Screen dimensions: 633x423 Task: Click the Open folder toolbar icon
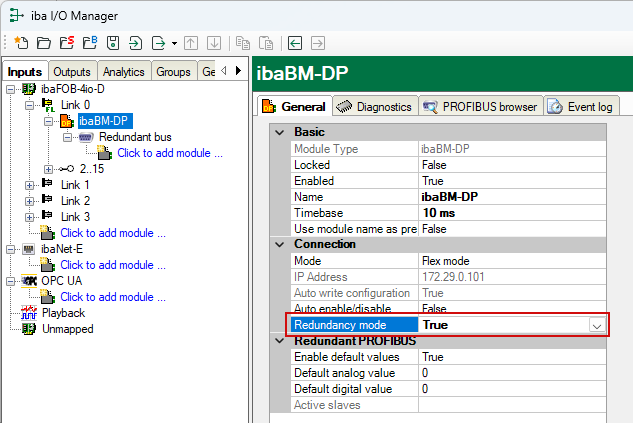click(x=43, y=43)
